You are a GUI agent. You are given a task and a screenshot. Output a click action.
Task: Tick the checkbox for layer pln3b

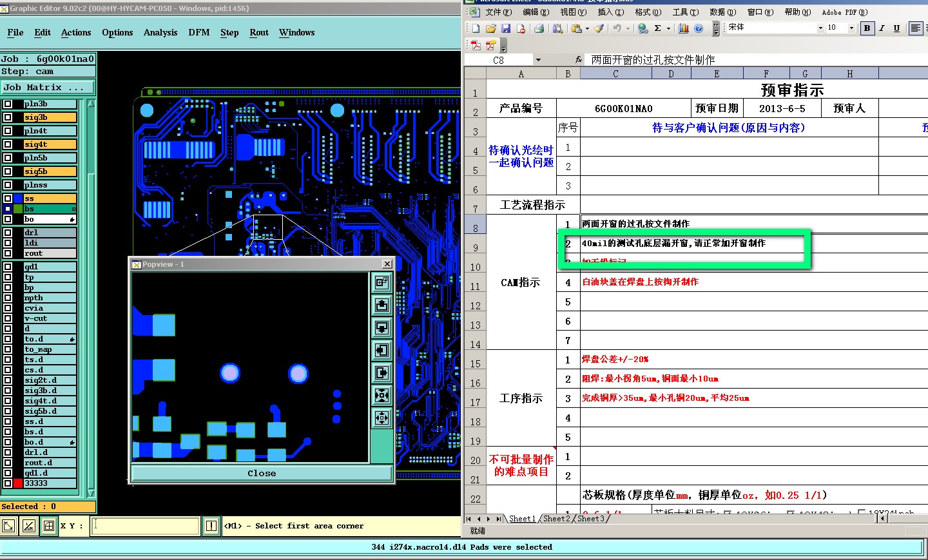coord(8,104)
